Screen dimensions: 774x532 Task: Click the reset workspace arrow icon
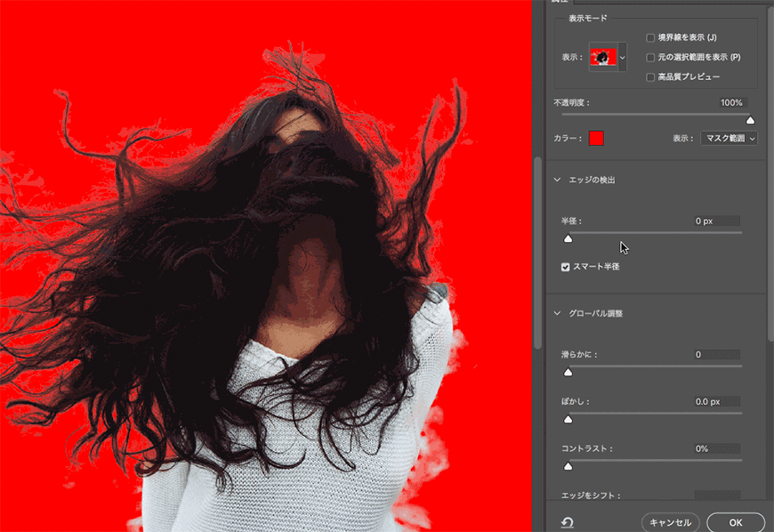(x=567, y=523)
